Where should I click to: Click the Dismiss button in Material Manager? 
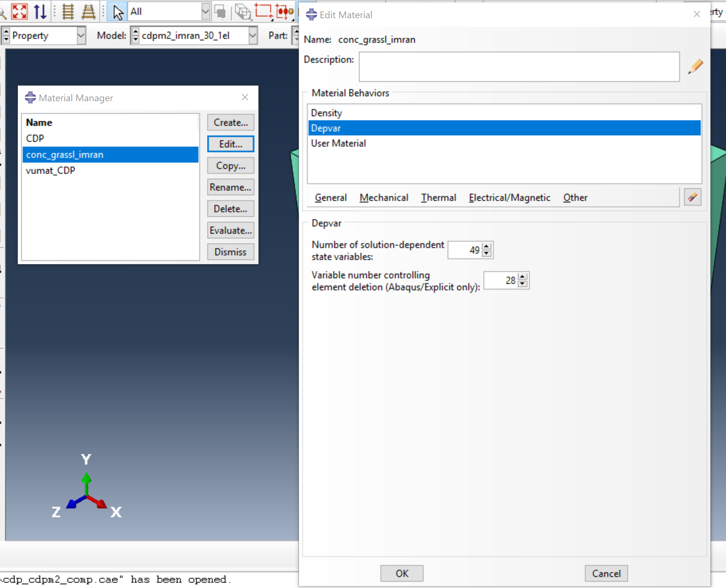tap(230, 251)
